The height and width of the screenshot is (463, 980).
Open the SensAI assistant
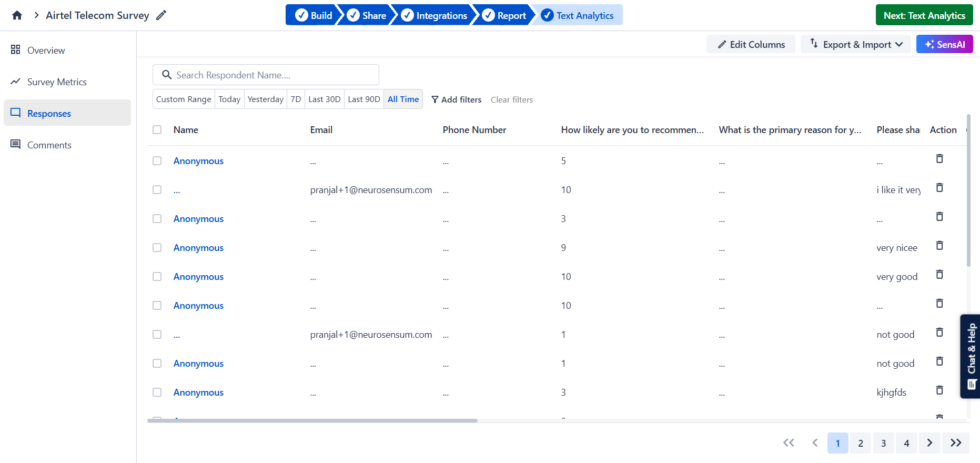[x=944, y=44]
